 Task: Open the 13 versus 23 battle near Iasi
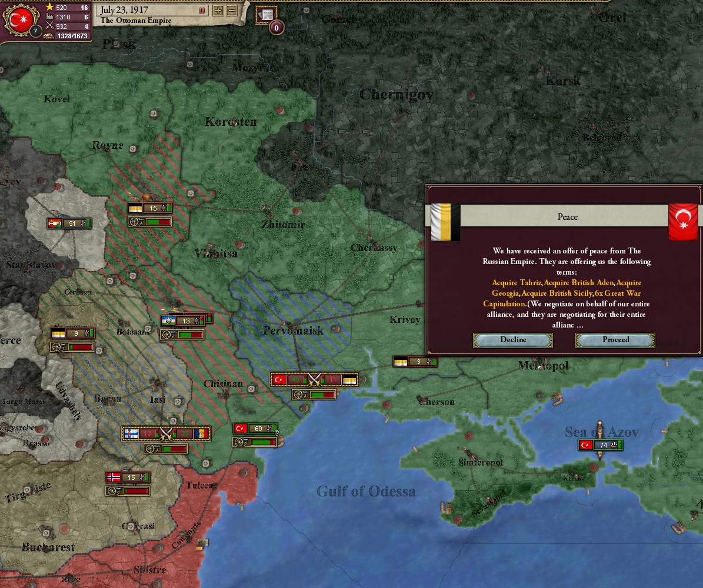tap(166, 433)
